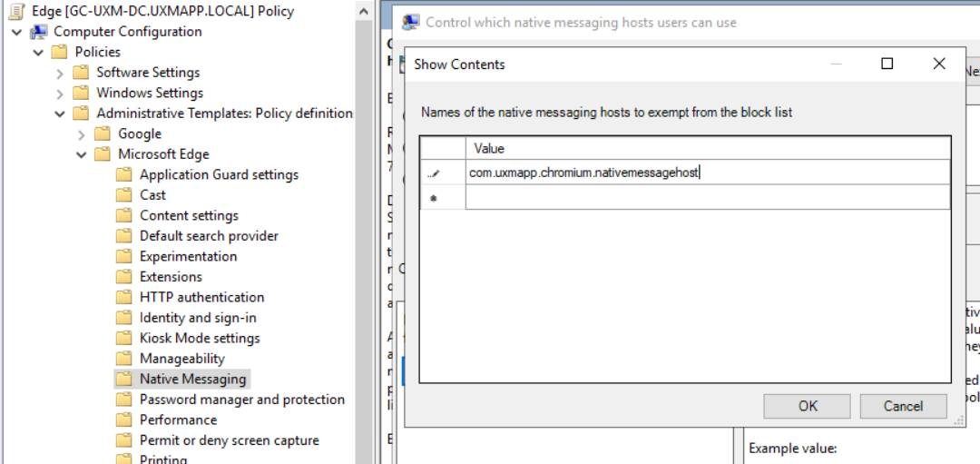
Task: Click the Computer Configuration computer icon
Action: 39,32
